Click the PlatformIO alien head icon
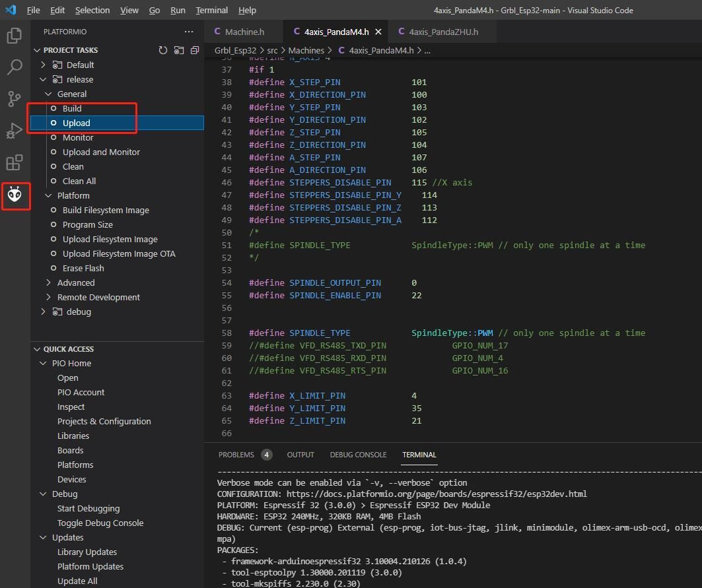 (15, 195)
